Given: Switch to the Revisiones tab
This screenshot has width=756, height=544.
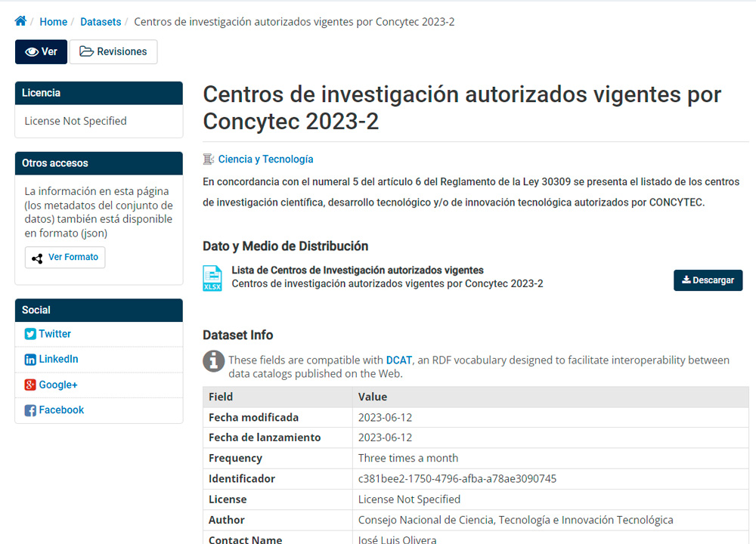Looking at the screenshot, I should coord(113,51).
